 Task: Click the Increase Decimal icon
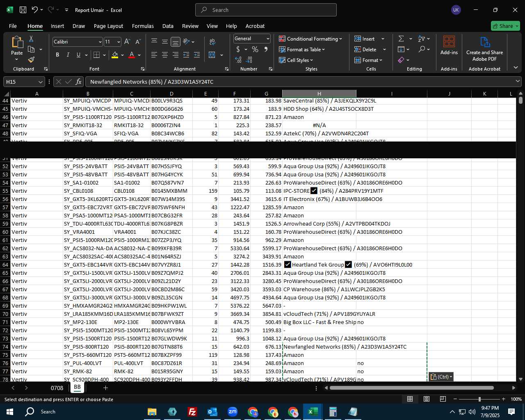click(x=238, y=59)
